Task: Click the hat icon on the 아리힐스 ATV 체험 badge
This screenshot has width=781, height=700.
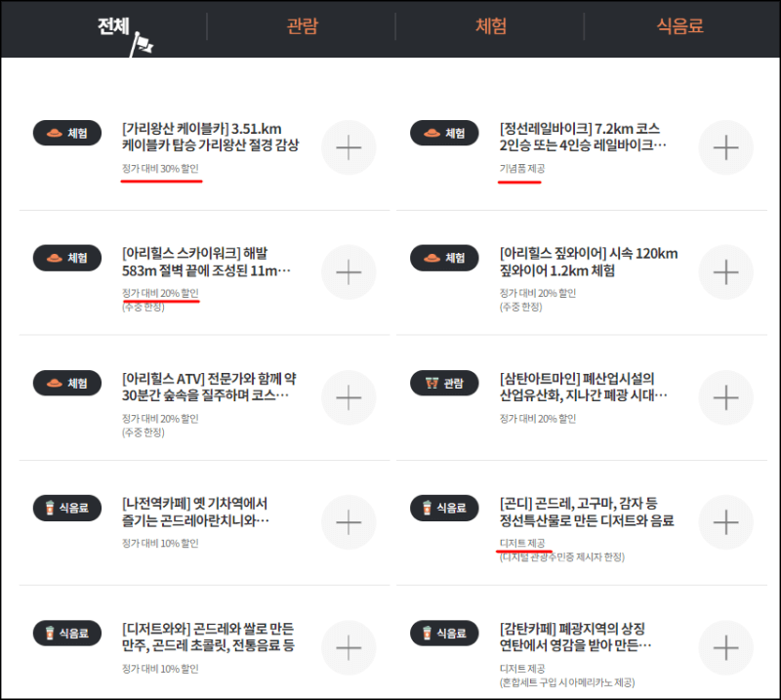Action: pos(55,383)
